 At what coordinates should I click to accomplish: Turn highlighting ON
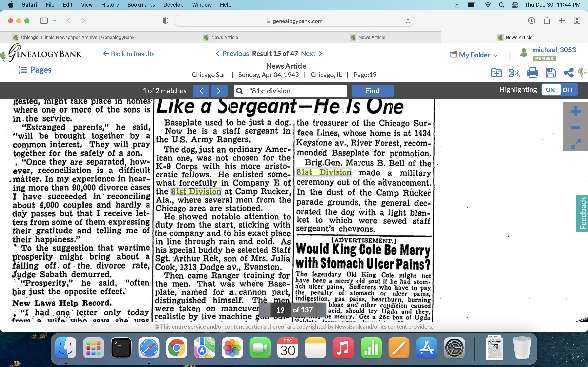550,90
